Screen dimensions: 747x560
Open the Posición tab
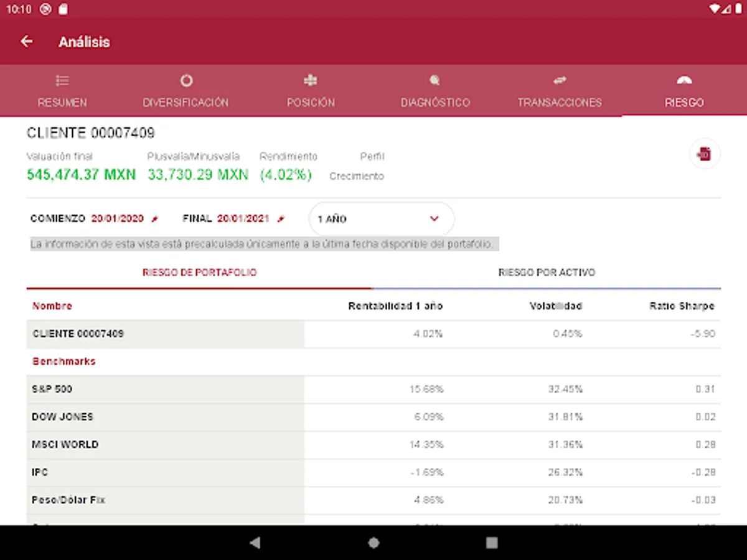click(x=311, y=91)
